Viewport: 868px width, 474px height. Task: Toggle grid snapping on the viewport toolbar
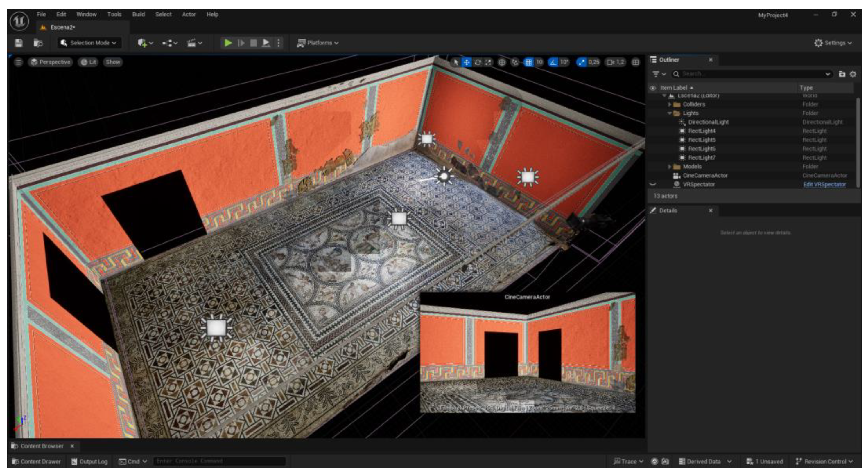528,62
